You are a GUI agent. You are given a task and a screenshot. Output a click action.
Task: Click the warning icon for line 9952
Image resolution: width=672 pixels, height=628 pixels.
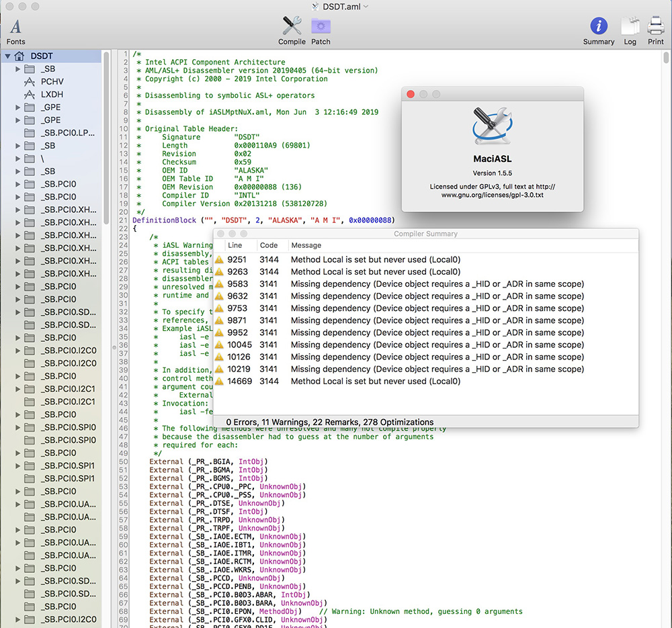pos(220,332)
